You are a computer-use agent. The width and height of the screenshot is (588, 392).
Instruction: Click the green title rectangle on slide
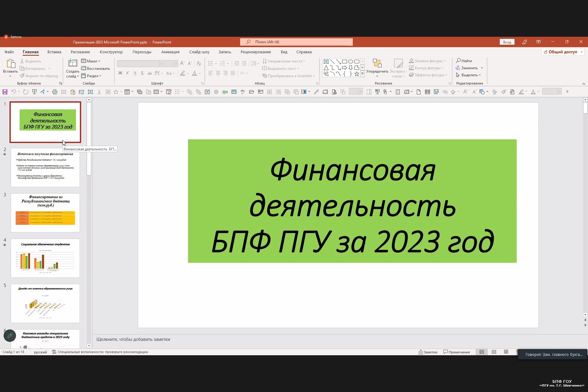352,201
